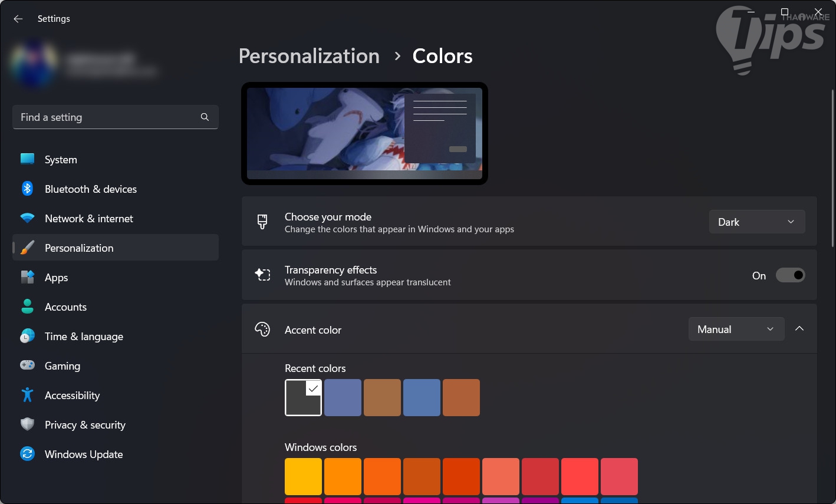
Task: Pick the third bright orange Windows color
Action: (x=382, y=476)
